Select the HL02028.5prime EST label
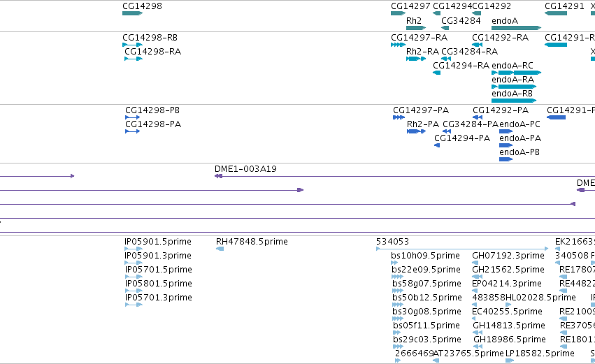Screen dimensions: 595x364 coord(540,298)
